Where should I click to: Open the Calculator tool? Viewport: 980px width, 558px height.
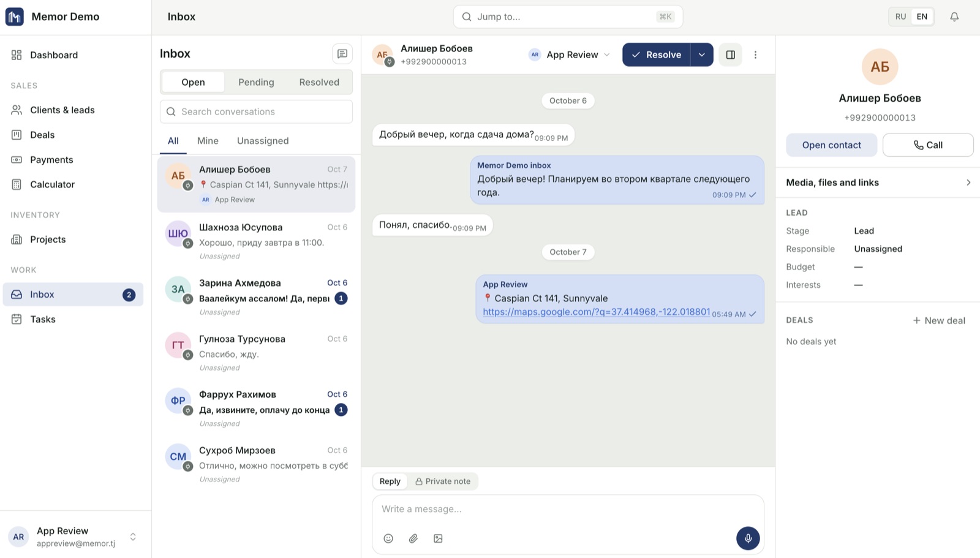[73, 184]
